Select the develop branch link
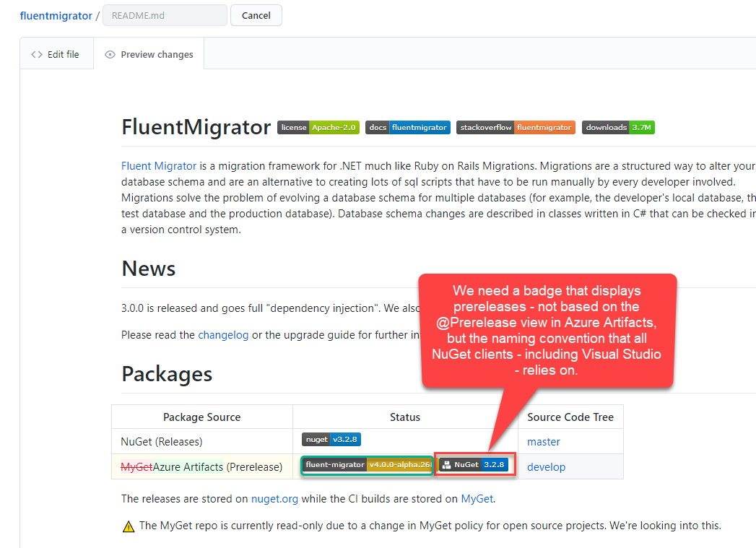 pos(546,467)
